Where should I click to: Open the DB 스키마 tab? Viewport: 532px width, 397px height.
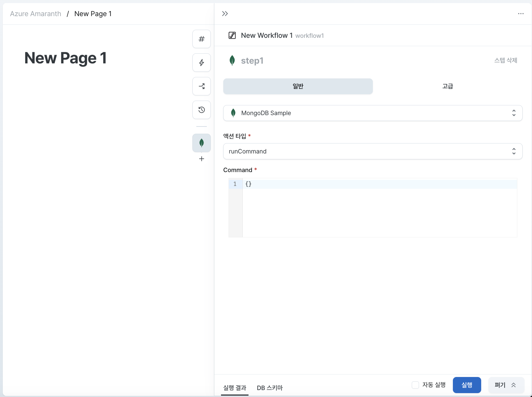point(270,388)
